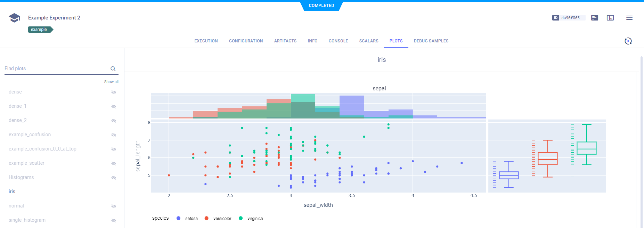Switch to the info panel layout icon
The image size is (644, 228).
pyautogui.click(x=610, y=18)
